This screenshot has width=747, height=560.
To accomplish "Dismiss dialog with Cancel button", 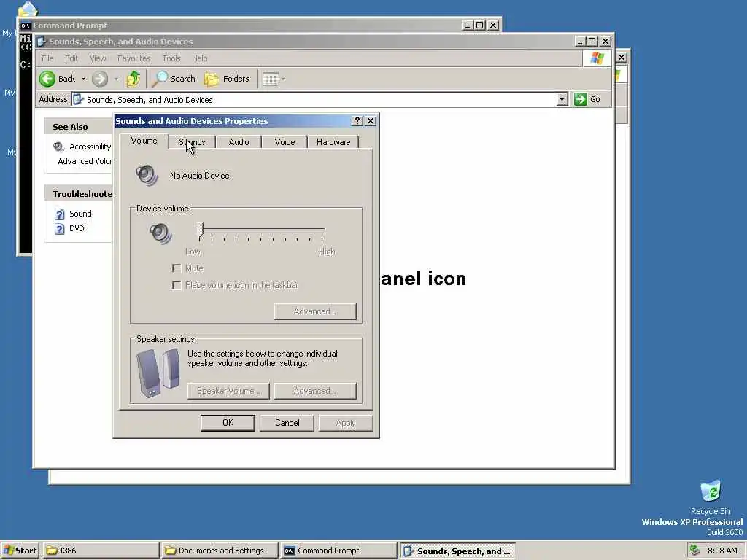I will tap(287, 423).
